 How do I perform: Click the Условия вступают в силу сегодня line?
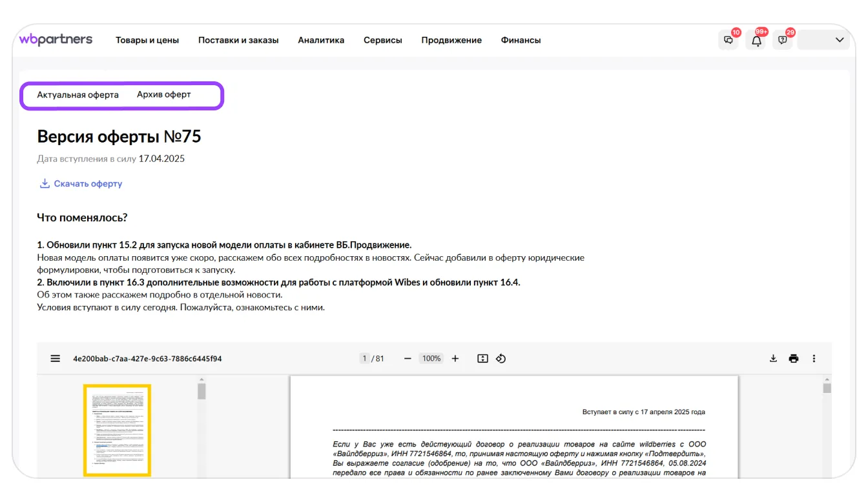click(x=181, y=308)
